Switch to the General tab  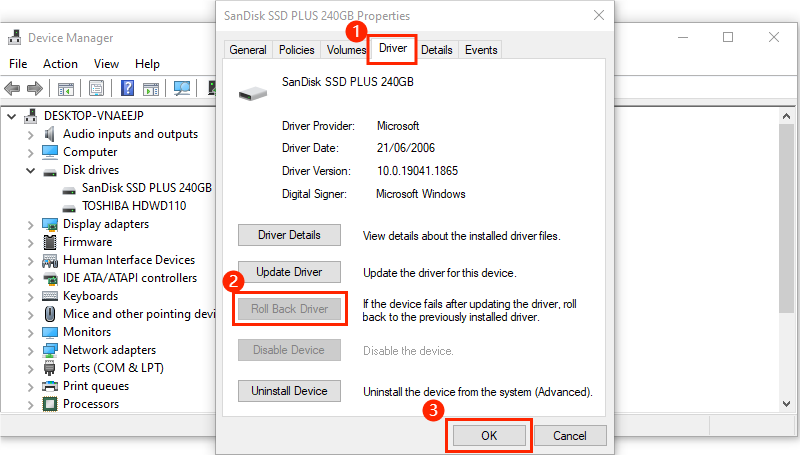click(248, 49)
